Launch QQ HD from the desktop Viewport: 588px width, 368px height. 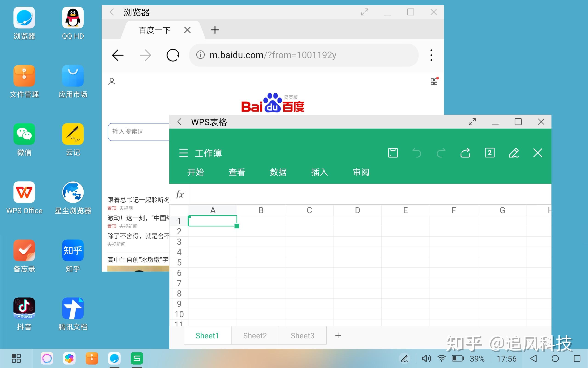click(x=73, y=18)
